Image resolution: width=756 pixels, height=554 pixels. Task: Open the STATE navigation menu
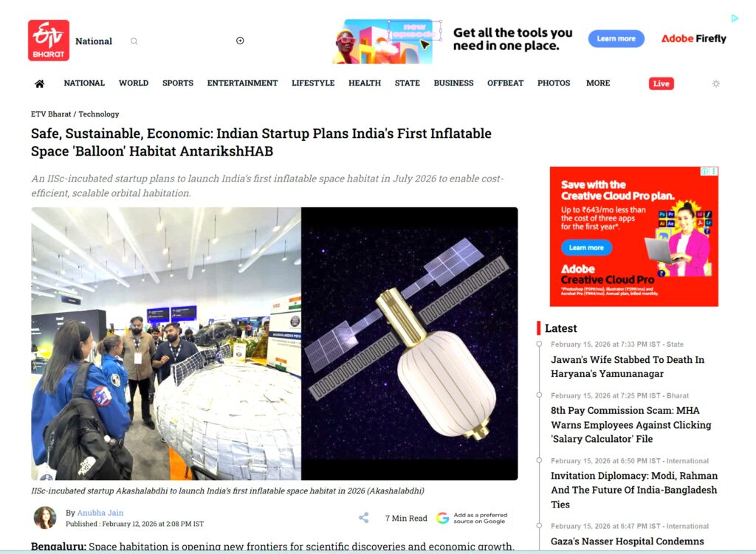pyautogui.click(x=407, y=83)
